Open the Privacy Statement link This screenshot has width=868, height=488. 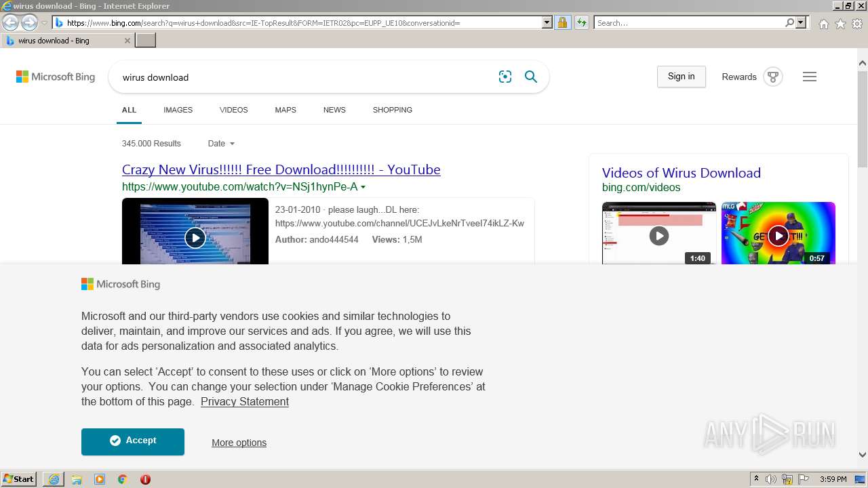coord(245,402)
